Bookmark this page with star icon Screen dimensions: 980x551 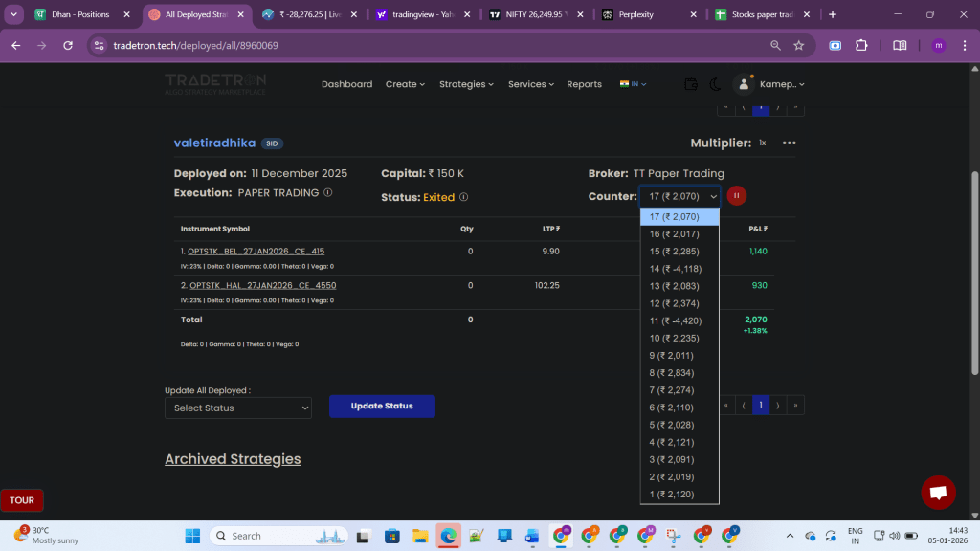click(x=799, y=45)
